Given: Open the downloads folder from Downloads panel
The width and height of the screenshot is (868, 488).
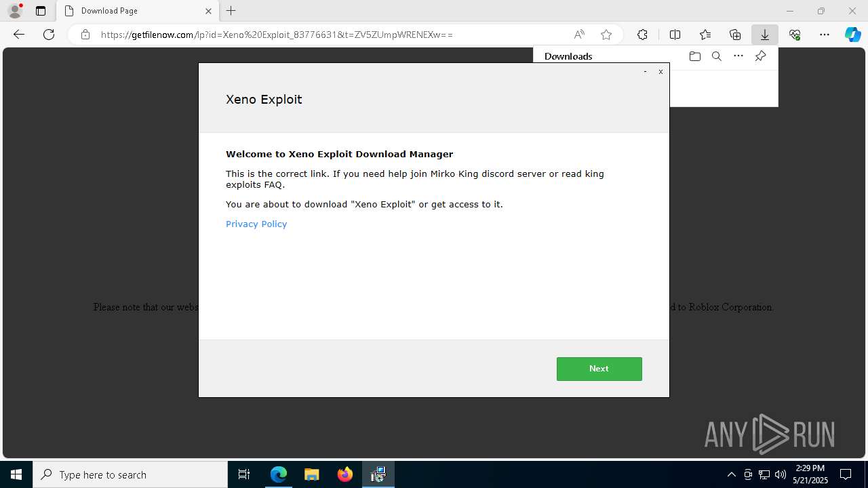Looking at the screenshot, I should click(694, 56).
